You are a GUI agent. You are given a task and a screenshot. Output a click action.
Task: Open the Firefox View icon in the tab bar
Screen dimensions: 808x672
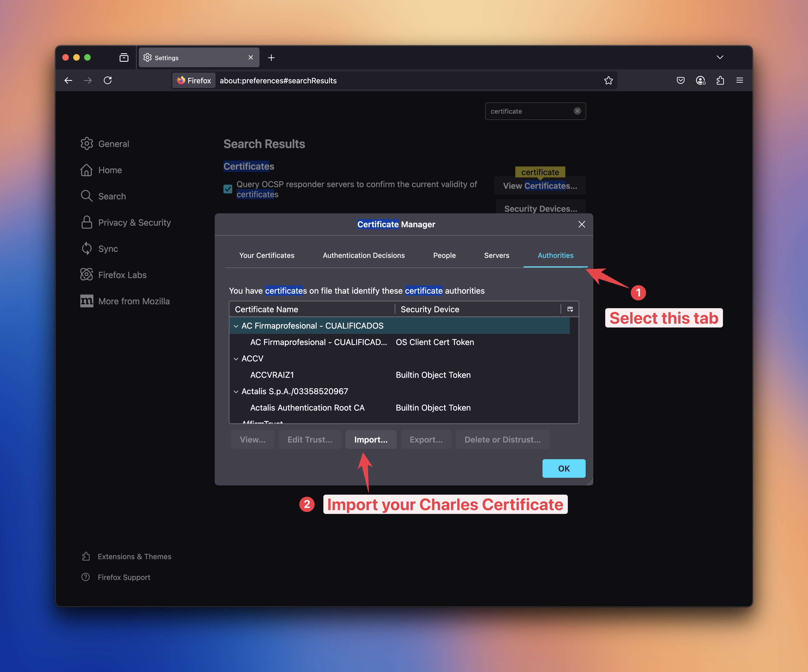tap(124, 58)
